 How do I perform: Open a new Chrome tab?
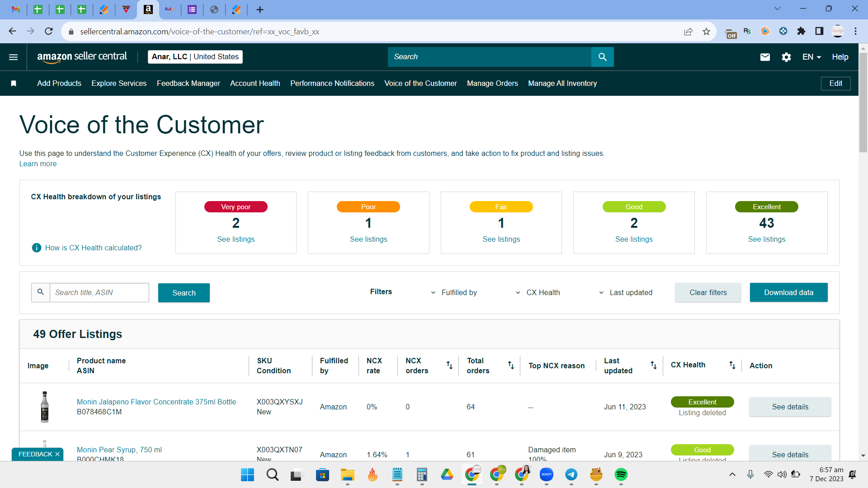(260, 9)
